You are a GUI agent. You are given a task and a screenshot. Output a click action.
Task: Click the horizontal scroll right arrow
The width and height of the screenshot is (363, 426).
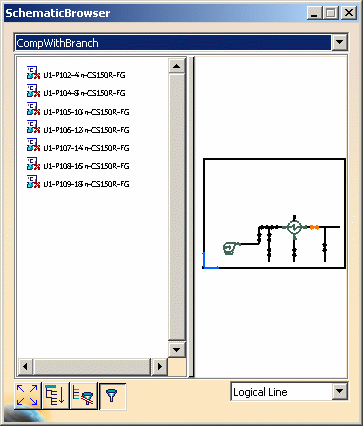click(159, 366)
